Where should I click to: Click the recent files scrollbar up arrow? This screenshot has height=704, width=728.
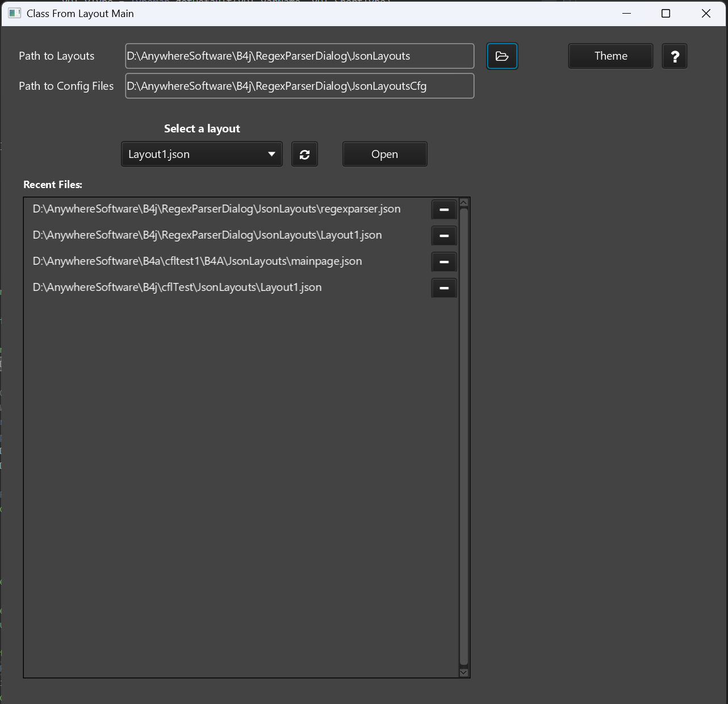click(463, 203)
